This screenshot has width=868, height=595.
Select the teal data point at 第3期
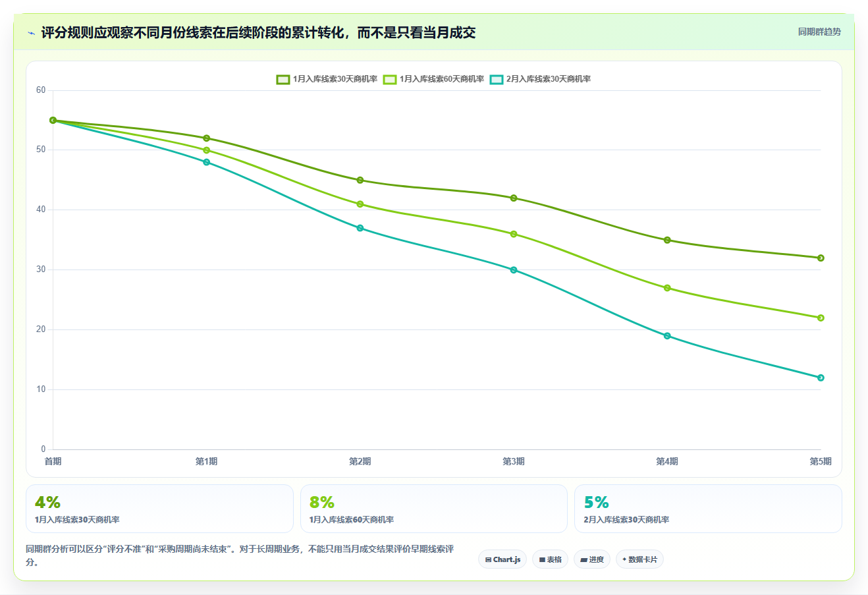pyautogui.click(x=514, y=270)
